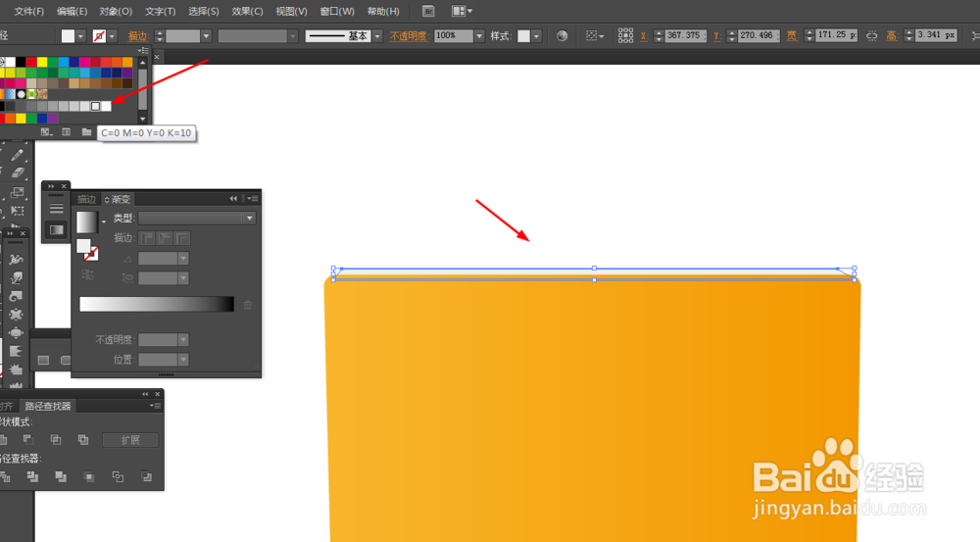Click the Minus Front shape mode icon
980x542 pixels.
(28, 439)
